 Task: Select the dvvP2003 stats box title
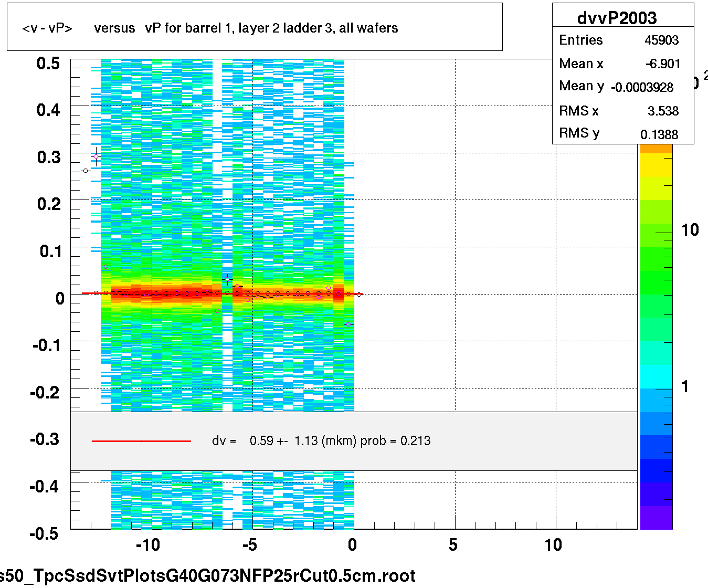tap(617, 18)
